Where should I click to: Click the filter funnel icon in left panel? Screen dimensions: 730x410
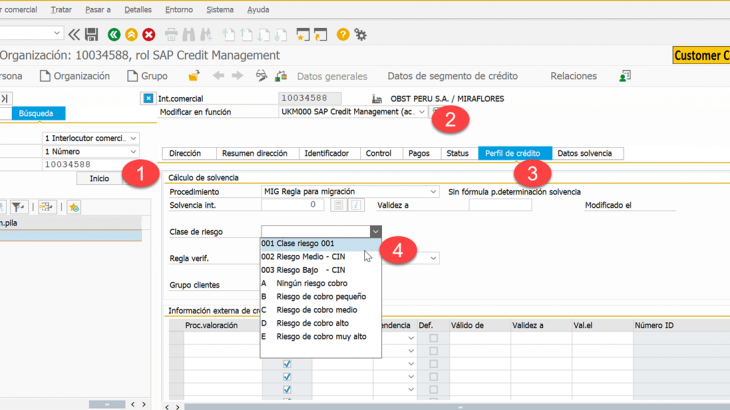click(18, 207)
